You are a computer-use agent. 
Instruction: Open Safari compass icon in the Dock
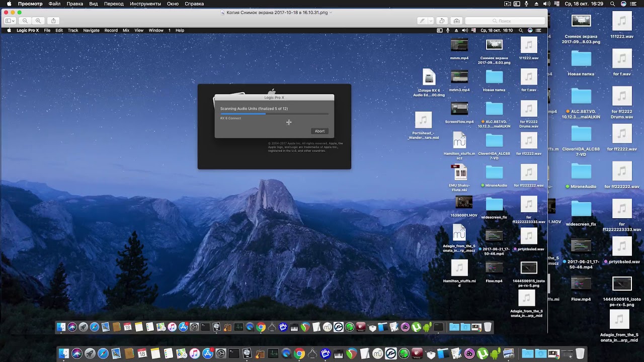[103, 353]
